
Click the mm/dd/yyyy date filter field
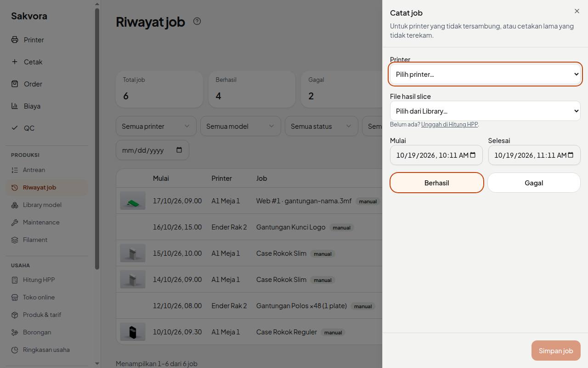pos(153,150)
